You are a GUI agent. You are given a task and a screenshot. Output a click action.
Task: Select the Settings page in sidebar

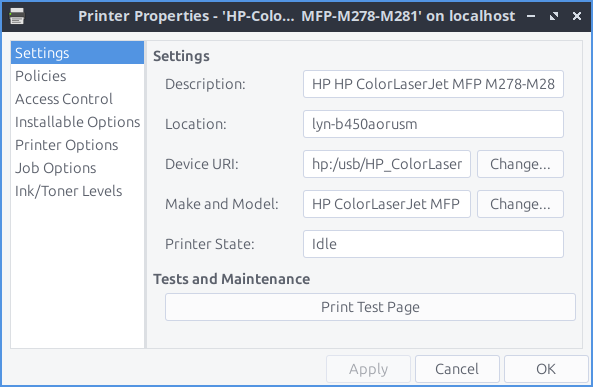(x=77, y=53)
